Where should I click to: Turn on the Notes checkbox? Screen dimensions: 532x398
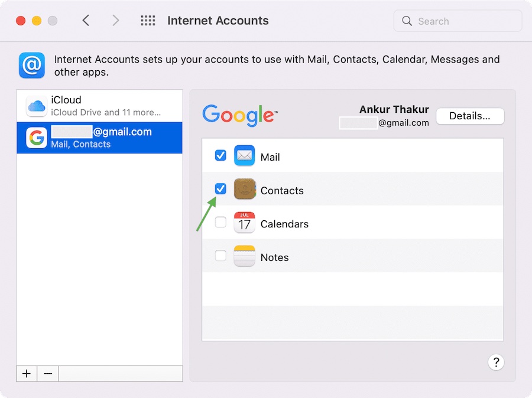click(220, 256)
